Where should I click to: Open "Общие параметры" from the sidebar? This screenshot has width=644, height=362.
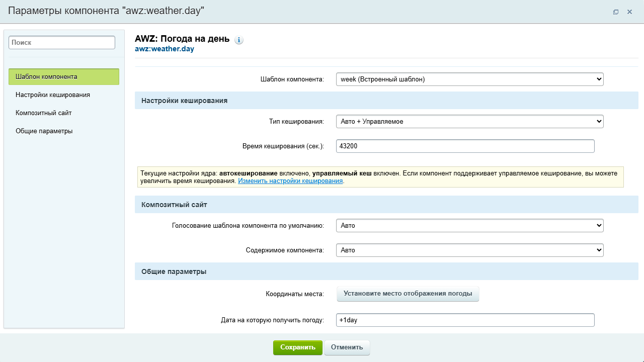click(x=44, y=131)
